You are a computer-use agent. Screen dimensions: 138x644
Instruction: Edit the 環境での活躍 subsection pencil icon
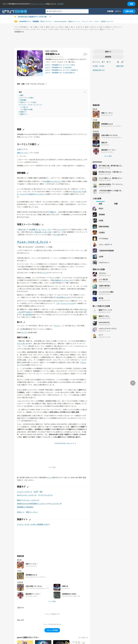(x=30, y=337)
